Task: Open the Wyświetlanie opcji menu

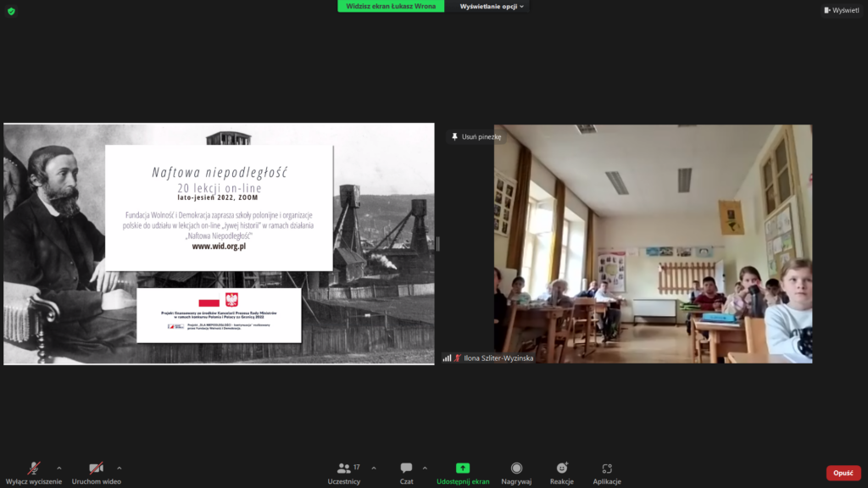Action: pyautogui.click(x=492, y=7)
